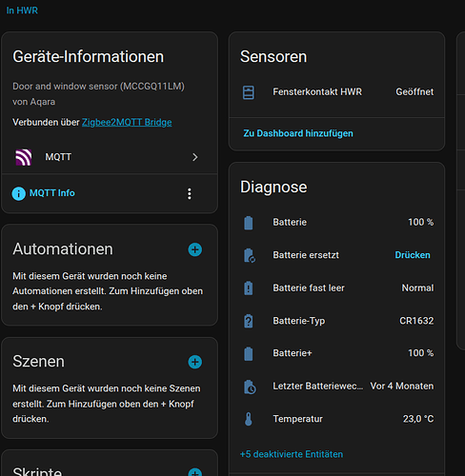This screenshot has height=476, width=465.
Task: Add a new script with plus icon
Action: [195, 472]
